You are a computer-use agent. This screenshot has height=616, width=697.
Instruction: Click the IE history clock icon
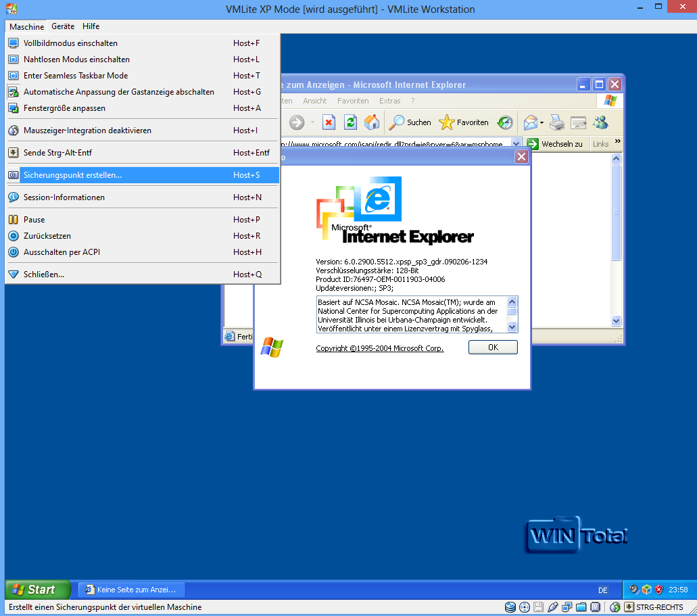[x=505, y=122]
